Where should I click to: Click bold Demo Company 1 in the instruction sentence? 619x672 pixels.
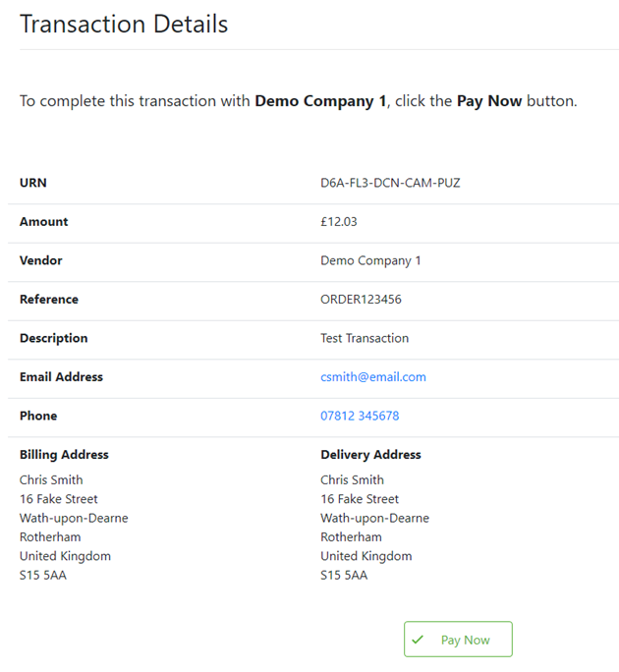pos(320,101)
